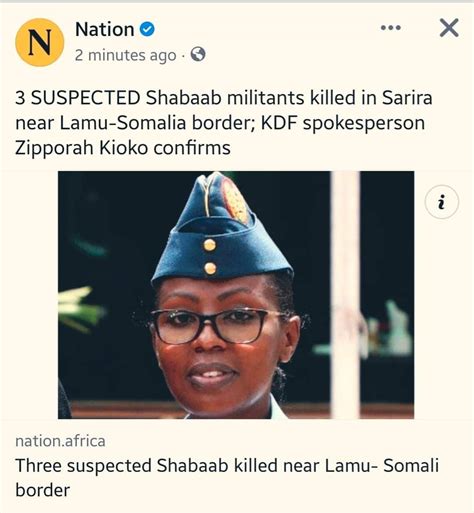Open the nation.africa domain link
The height and width of the screenshot is (513, 474).
[x=60, y=441]
